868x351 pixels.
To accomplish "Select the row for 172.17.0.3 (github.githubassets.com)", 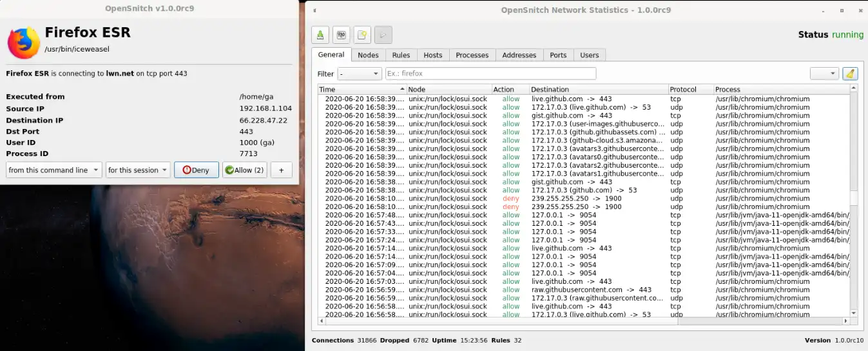I will tap(584, 132).
